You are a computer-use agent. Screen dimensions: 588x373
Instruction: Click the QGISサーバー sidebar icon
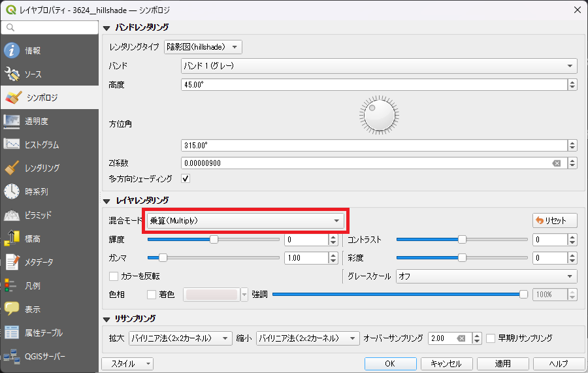pyautogui.click(x=12, y=357)
